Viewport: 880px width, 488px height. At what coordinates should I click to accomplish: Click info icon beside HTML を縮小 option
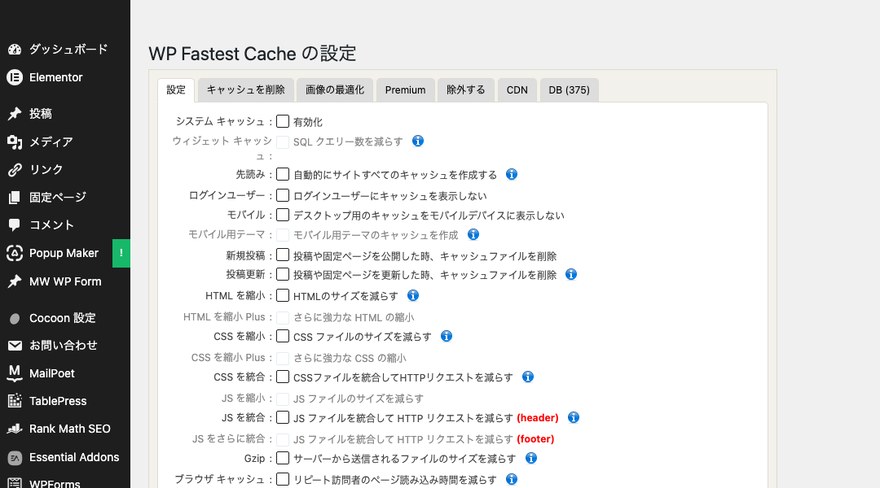(x=412, y=296)
